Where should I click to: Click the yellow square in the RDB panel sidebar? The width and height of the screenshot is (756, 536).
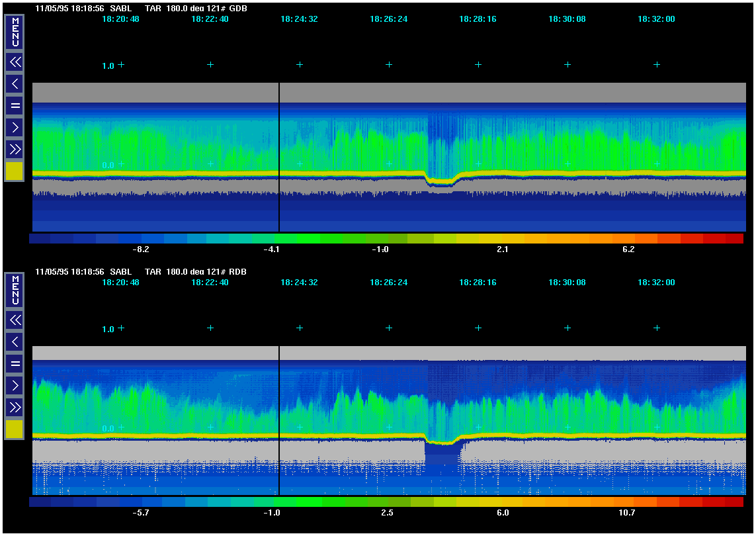point(15,429)
